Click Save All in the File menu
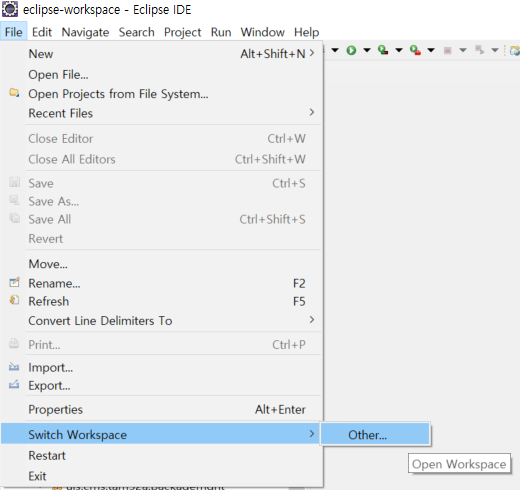 pyautogui.click(x=162, y=219)
